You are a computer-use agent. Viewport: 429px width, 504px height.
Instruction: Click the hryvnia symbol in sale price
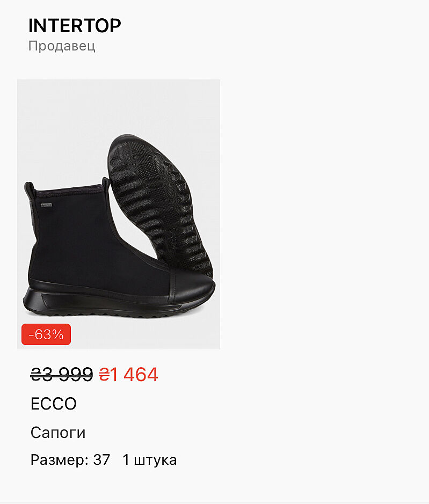click(104, 375)
